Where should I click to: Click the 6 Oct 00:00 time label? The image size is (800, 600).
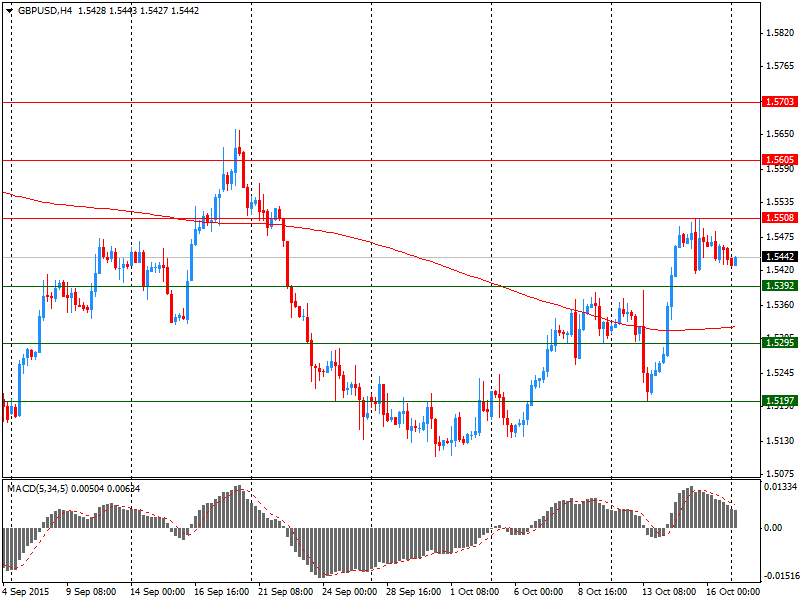539,592
